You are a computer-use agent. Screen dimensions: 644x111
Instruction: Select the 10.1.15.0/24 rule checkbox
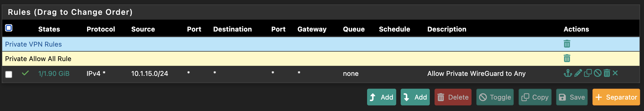tap(9, 74)
